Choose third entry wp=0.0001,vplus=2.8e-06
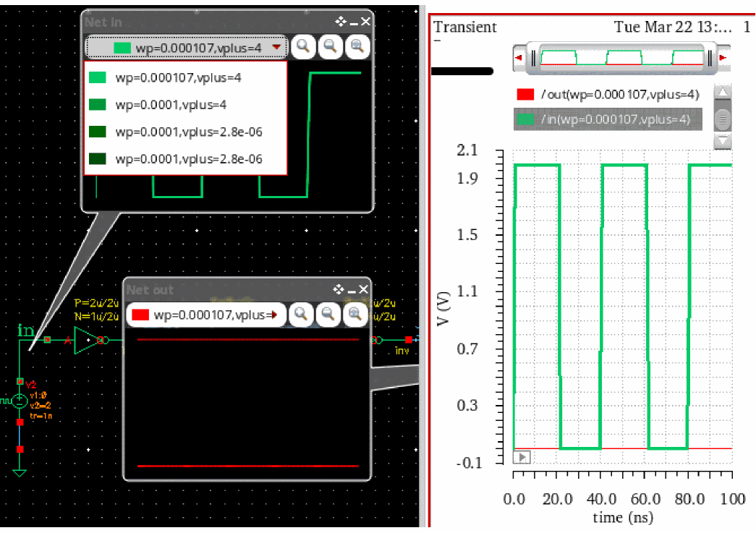 (186, 132)
